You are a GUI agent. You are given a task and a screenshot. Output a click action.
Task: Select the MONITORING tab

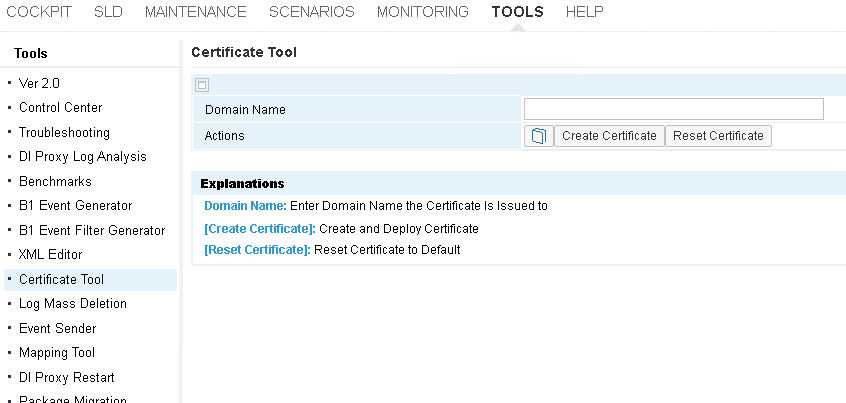tap(423, 12)
